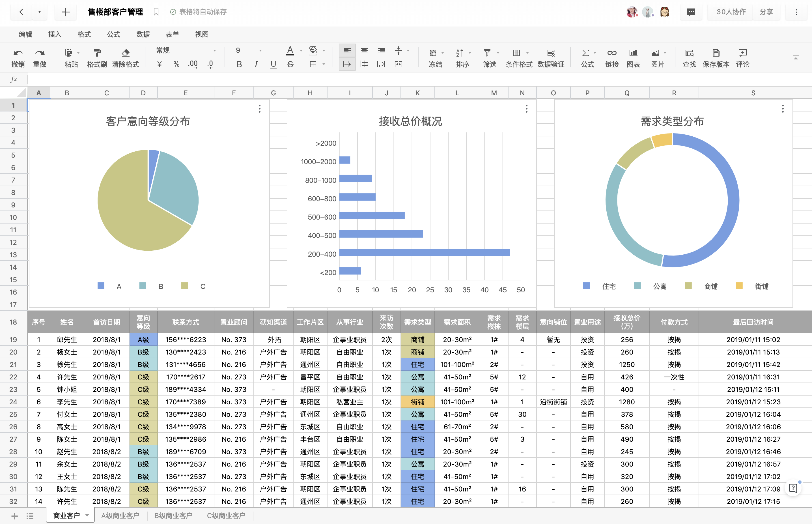Click the 分享 button
The height and width of the screenshot is (524, 812).
tap(766, 12)
